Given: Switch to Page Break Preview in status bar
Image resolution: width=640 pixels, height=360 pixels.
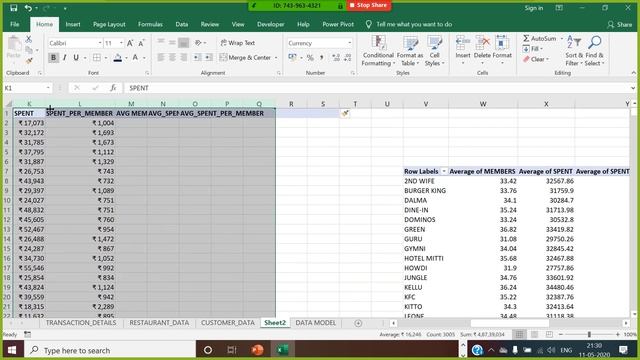Looking at the screenshot, I should click(549, 334).
